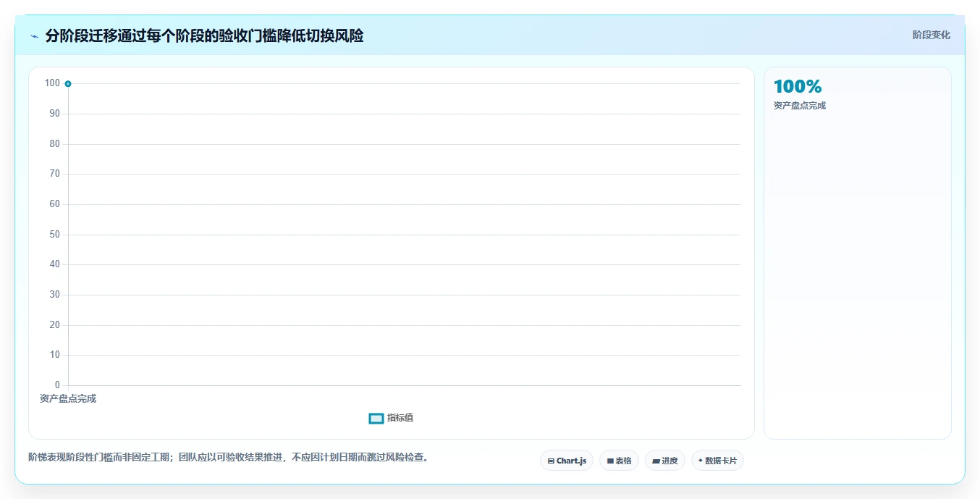This screenshot has height=499, width=980.
Task: Click the y-axis label 90
Action: 54,114
